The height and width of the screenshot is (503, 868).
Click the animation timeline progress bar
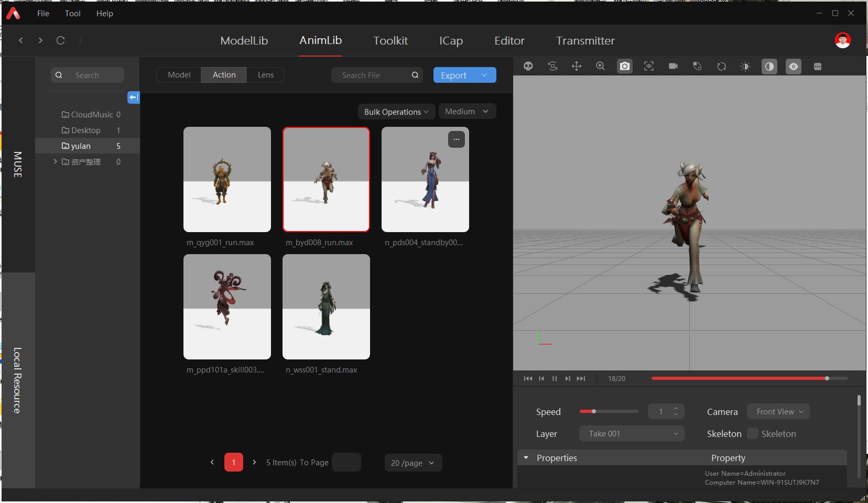(750, 378)
